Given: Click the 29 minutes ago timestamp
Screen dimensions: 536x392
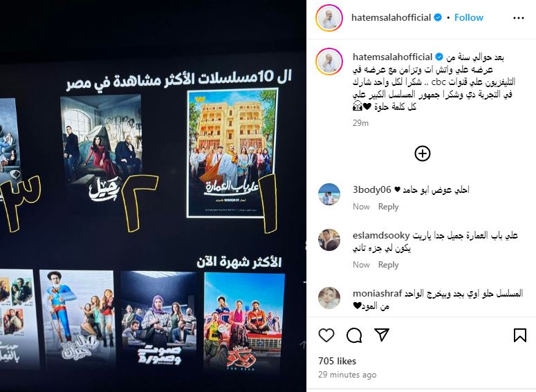Looking at the screenshot, I should [347, 375].
